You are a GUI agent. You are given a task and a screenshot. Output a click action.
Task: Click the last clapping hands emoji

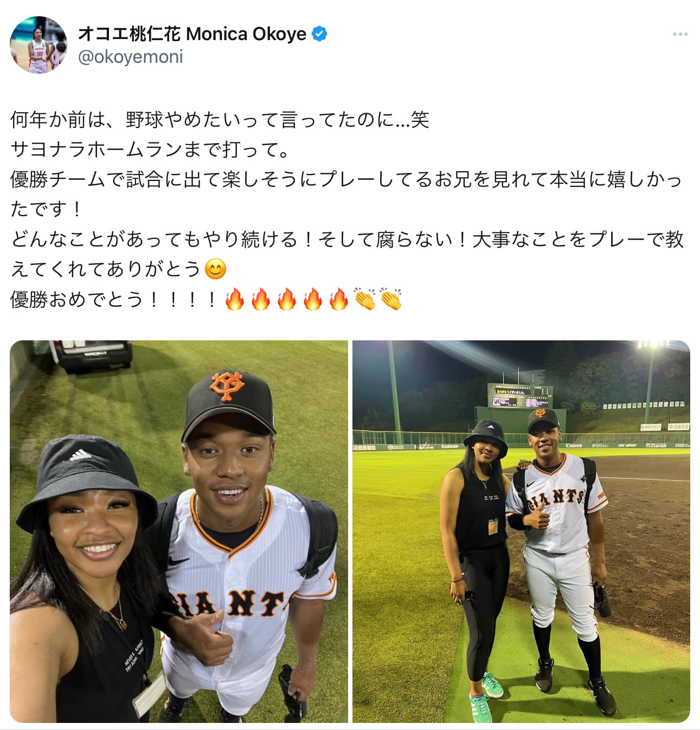391,299
